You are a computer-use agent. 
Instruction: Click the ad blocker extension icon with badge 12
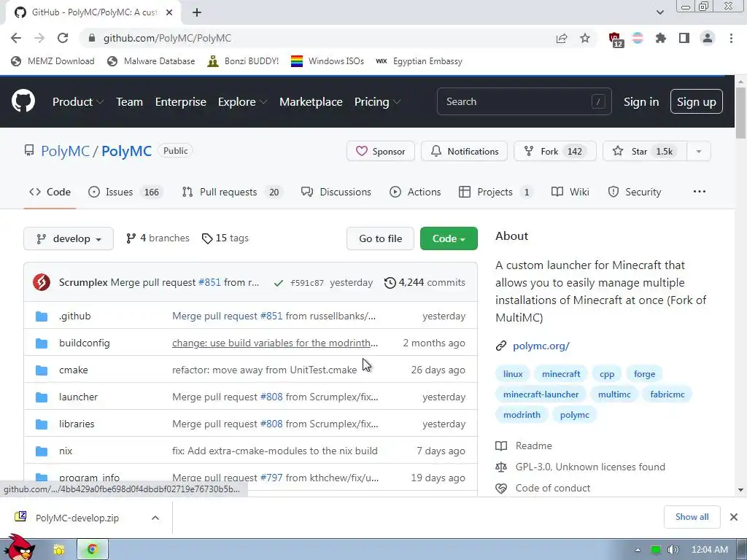coord(615,39)
